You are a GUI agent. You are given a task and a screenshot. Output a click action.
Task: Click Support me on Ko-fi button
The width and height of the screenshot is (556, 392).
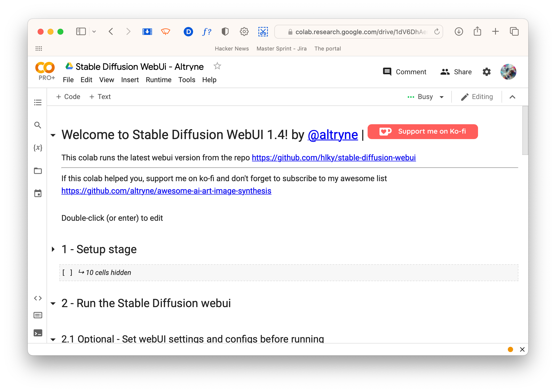pyautogui.click(x=423, y=131)
